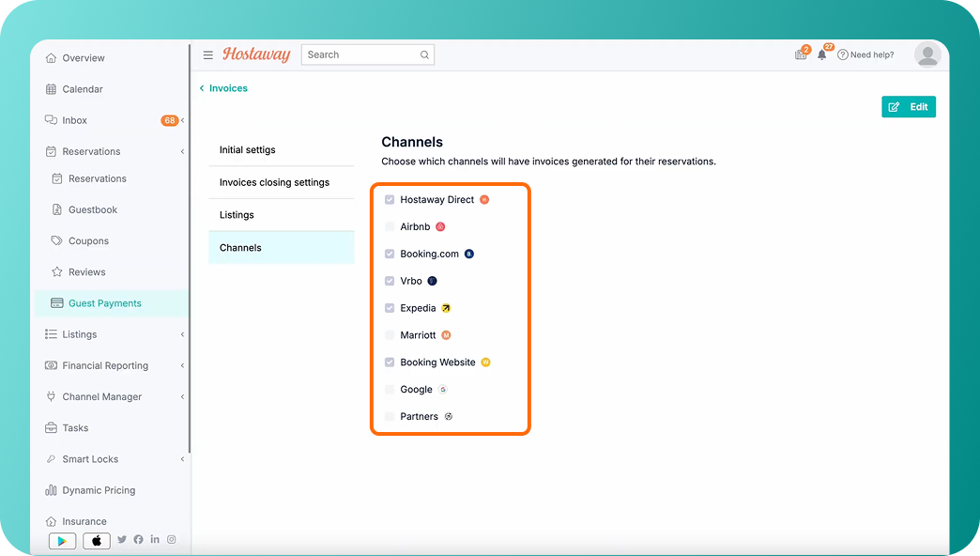This screenshot has height=556, width=980.
Task: Expand the Channel Manager chevron
Action: click(182, 396)
